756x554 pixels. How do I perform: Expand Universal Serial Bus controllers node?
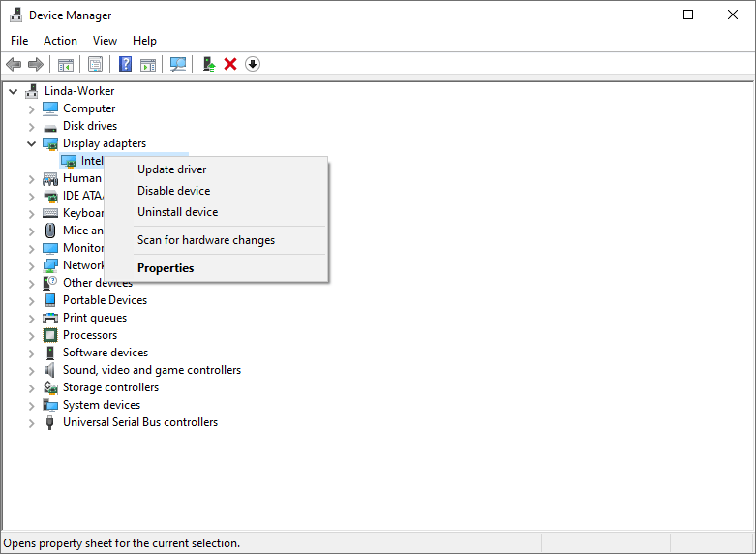(x=31, y=422)
